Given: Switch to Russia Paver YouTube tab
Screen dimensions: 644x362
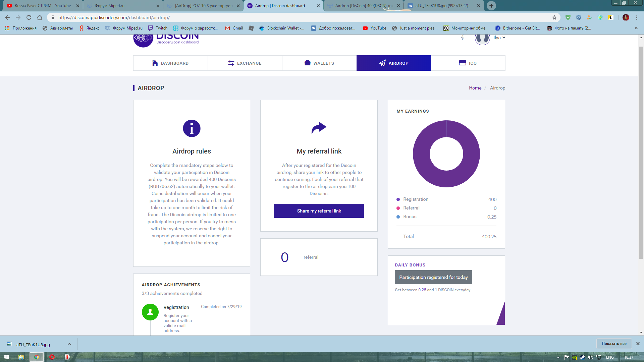Looking at the screenshot, I should click(x=43, y=6).
